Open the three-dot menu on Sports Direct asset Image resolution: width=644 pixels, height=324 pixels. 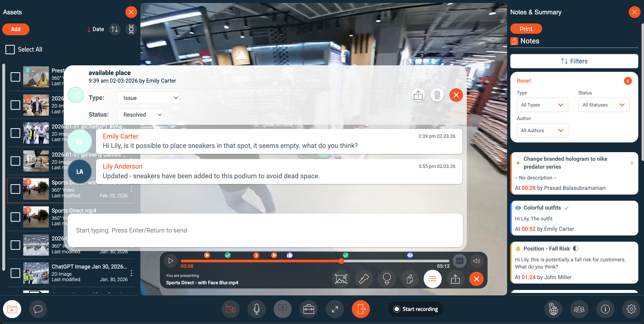point(132,189)
